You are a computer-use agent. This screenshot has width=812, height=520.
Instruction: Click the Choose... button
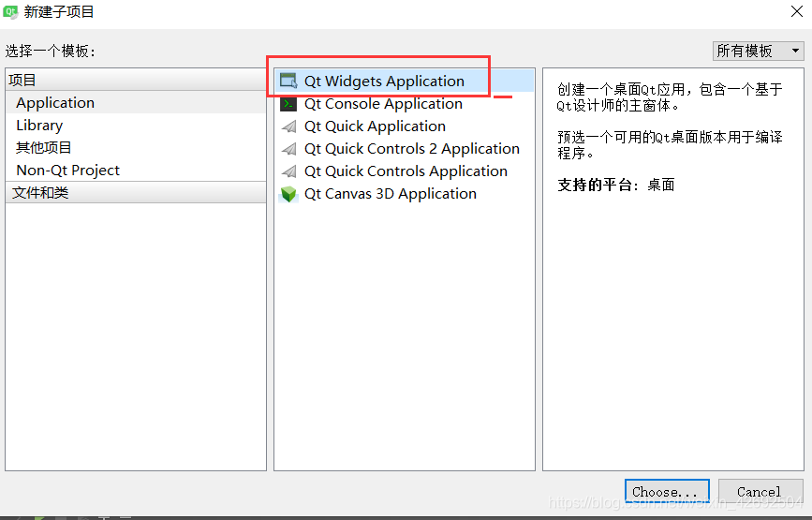pos(667,492)
